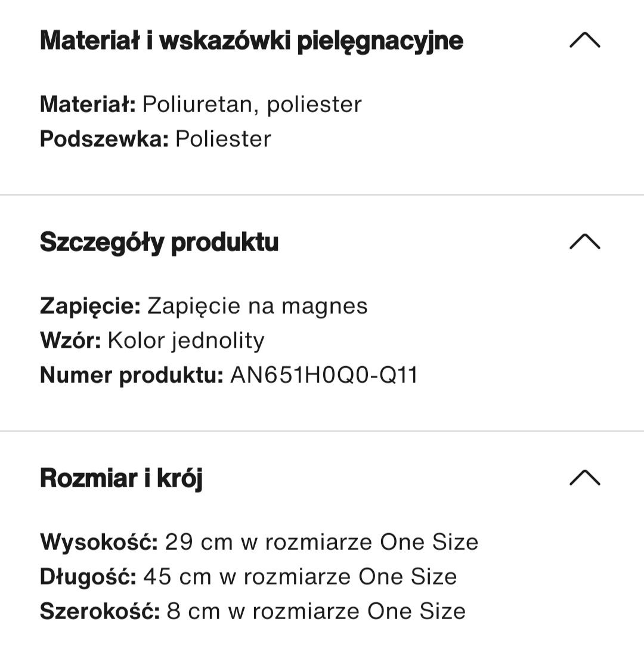Viewport: 644px width, 665px height.
Task: Click the Kolor jednolity pattern value
Action: (185, 341)
